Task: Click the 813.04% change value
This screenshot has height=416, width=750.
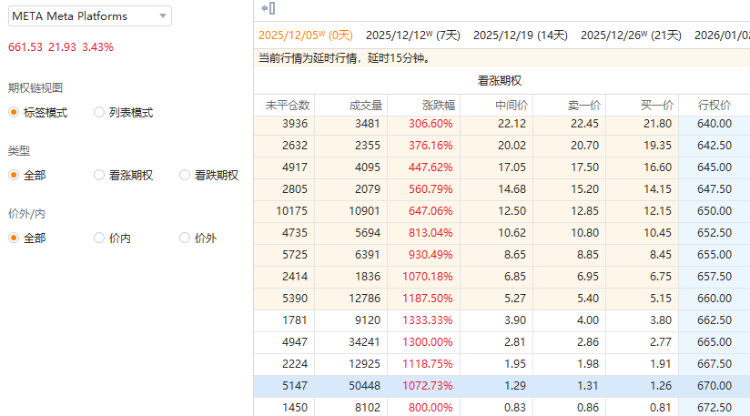Action: (430, 233)
